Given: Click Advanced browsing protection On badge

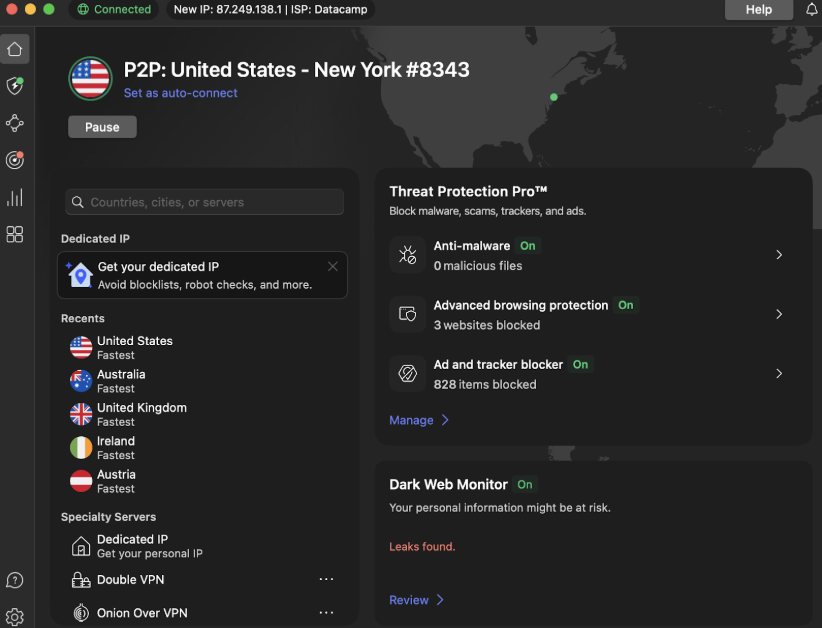Looking at the screenshot, I should 625,305.
